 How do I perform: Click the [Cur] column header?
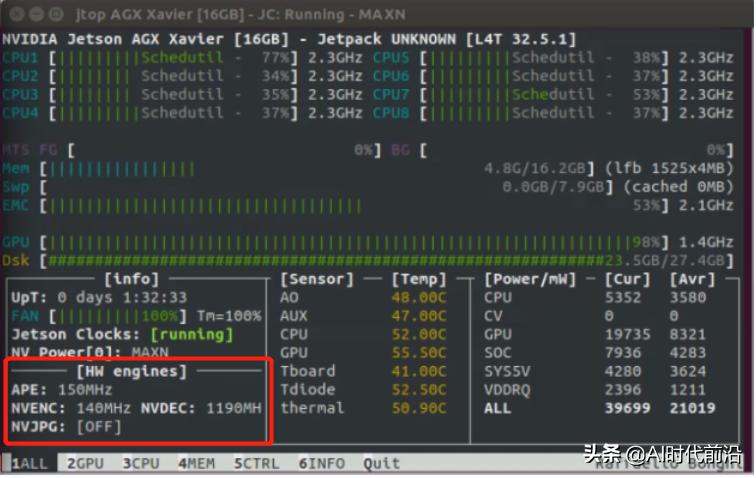tap(627, 279)
